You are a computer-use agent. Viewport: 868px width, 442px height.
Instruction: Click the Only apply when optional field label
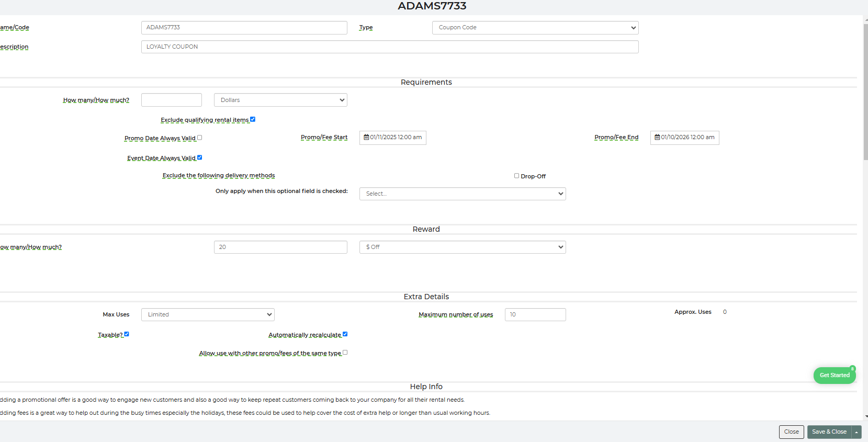[281, 191]
